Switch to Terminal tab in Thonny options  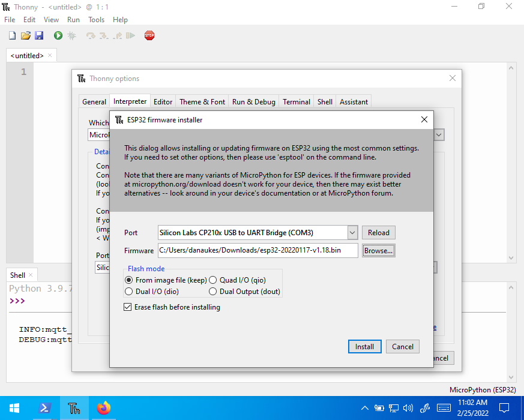[x=297, y=101]
